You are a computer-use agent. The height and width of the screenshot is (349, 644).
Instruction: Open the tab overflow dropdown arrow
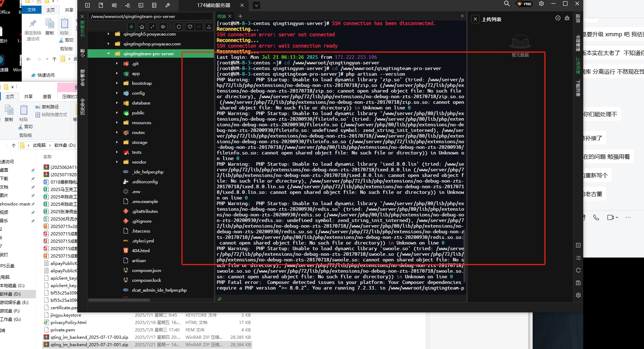[x=256, y=5]
